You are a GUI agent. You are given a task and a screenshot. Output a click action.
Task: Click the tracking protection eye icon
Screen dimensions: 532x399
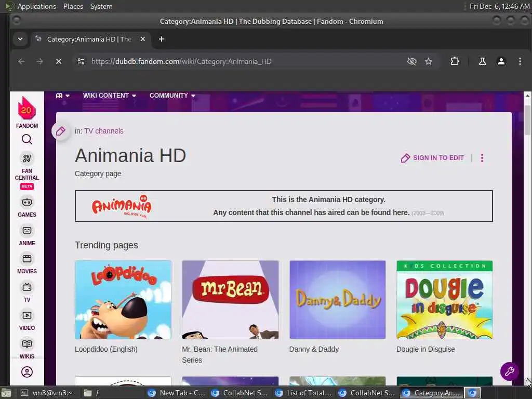(411, 61)
